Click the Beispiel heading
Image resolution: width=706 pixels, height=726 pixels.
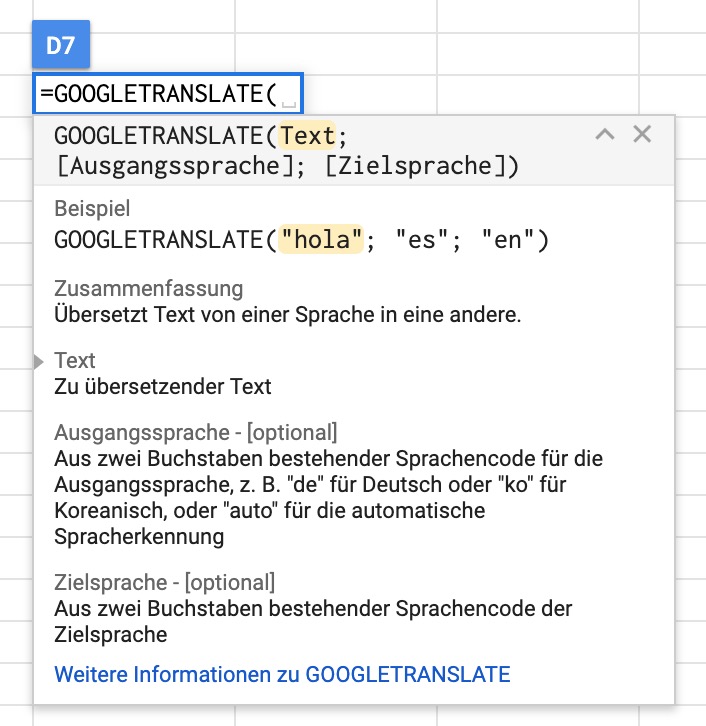(x=92, y=208)
